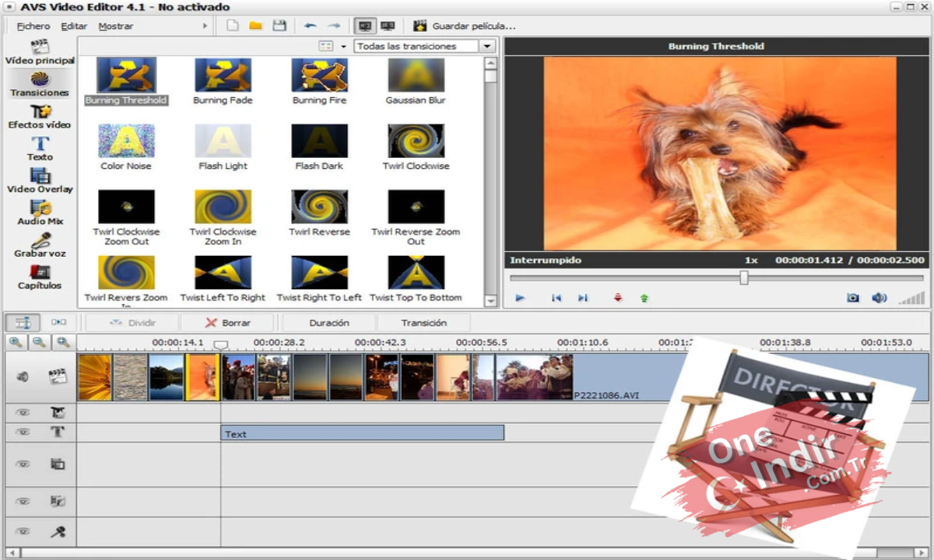The width and height of the screenshot is (934, 560).
Task: Adjust the preview volume level bars
Action: (911, 298)
